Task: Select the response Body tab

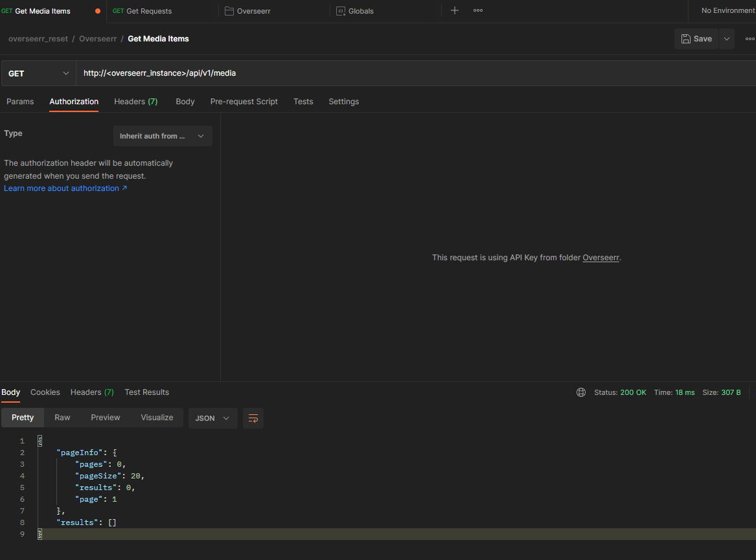Action: point(10,392)
